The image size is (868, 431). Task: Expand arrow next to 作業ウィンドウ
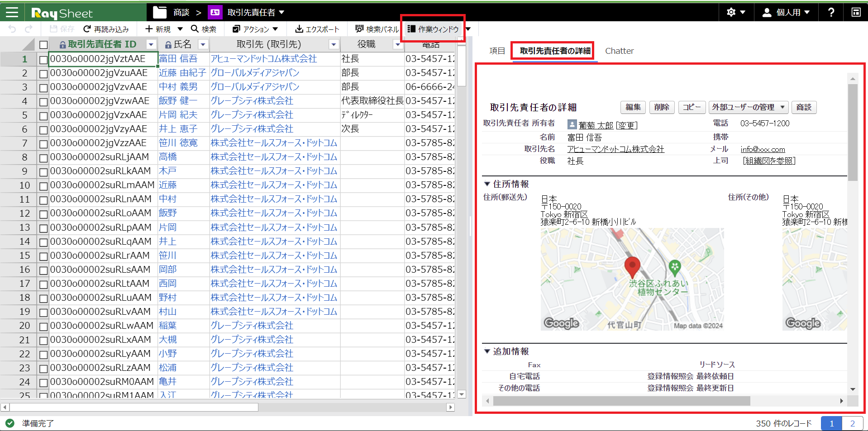click(468, 29)
